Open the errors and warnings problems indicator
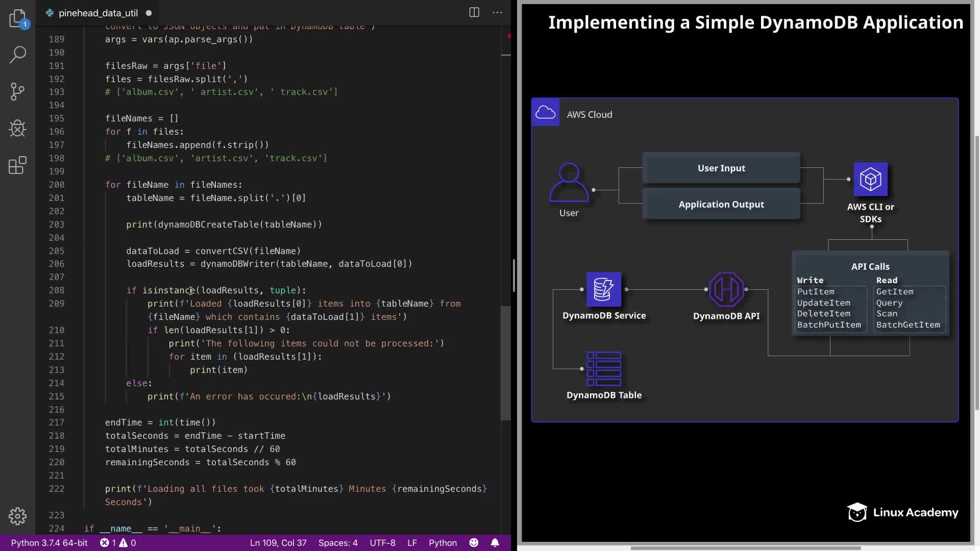This screenshot has width=980, height=551. point(118,543)
